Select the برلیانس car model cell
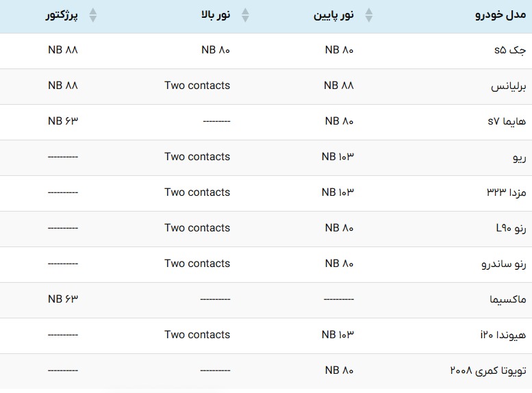Viewport: 532px width, 393px height. (x=508, y=86)
